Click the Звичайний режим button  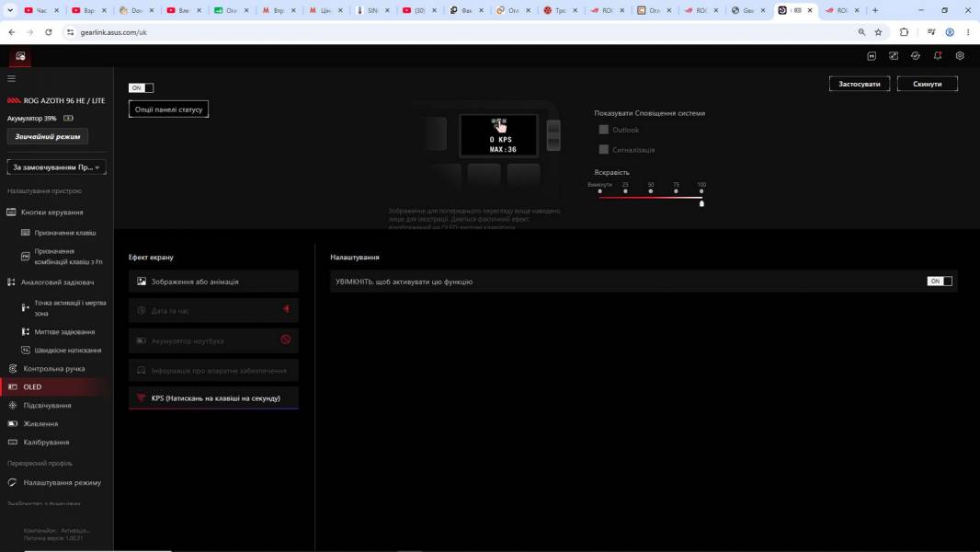pos(48,136)
